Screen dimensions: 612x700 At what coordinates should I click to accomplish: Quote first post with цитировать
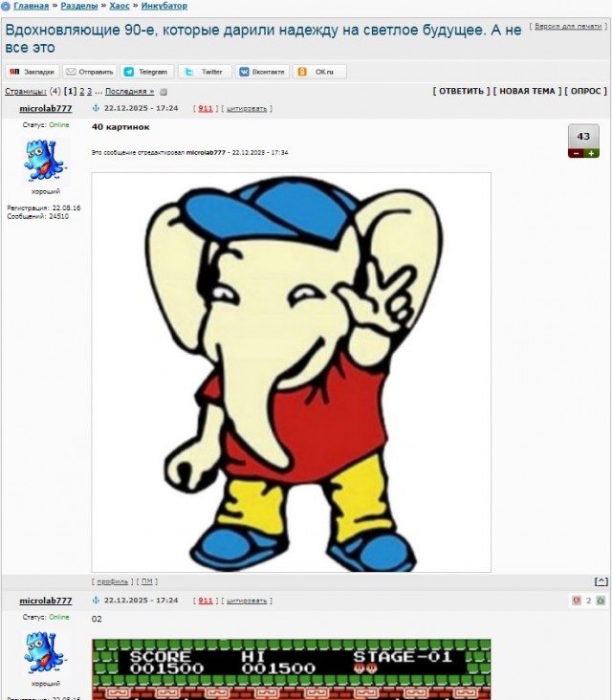(x=247, y=108)
